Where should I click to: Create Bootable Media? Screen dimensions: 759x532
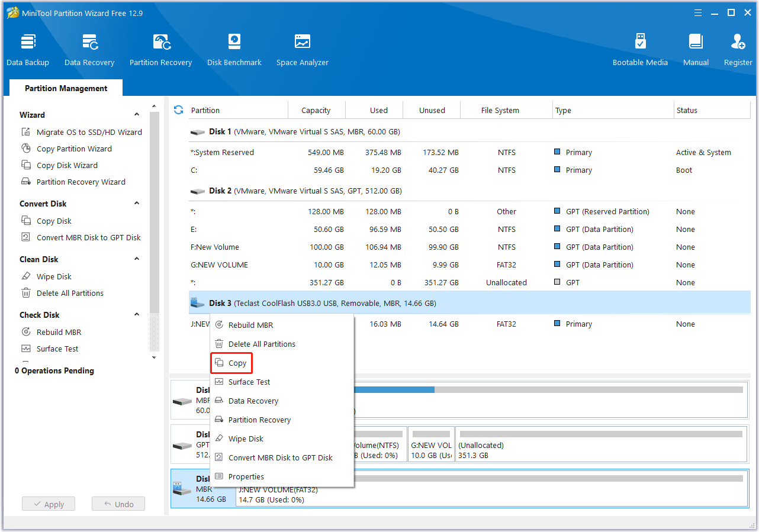640,50
